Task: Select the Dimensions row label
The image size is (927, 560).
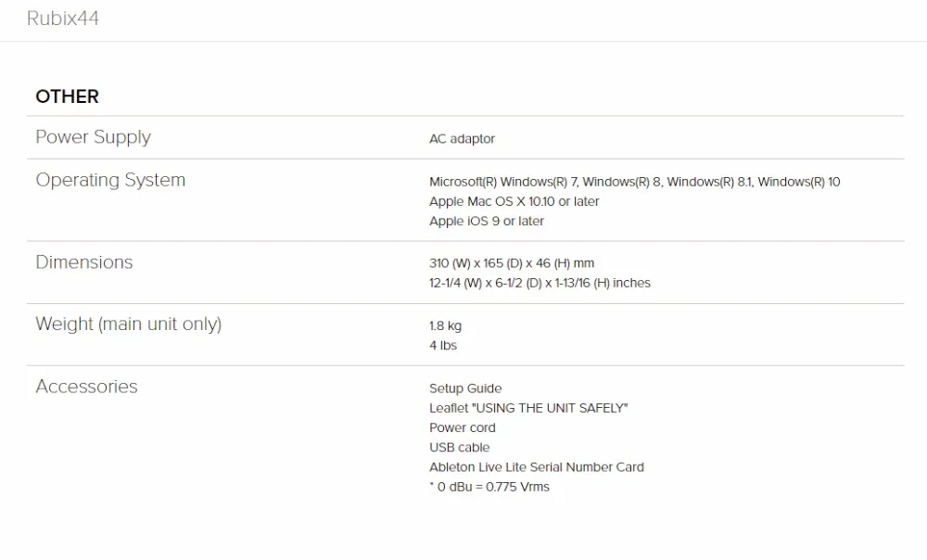Action: point(84,262)
